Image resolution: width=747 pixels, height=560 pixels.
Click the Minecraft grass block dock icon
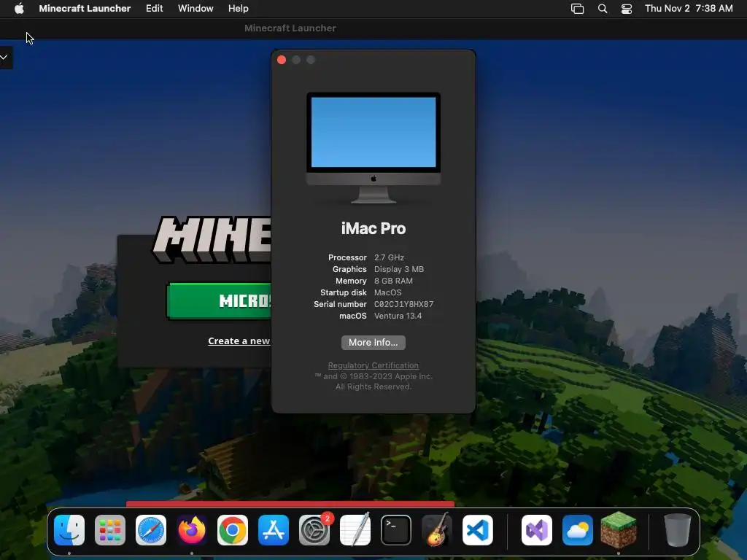(619, 529)
